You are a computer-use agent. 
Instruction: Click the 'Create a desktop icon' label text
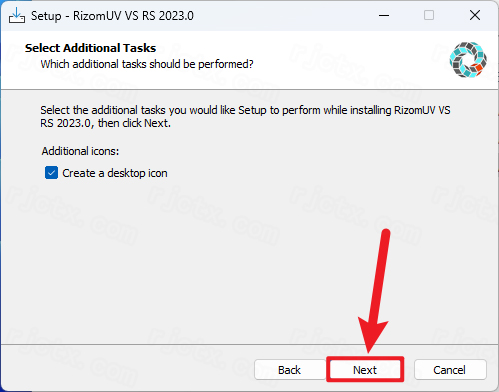coord(115,173)
